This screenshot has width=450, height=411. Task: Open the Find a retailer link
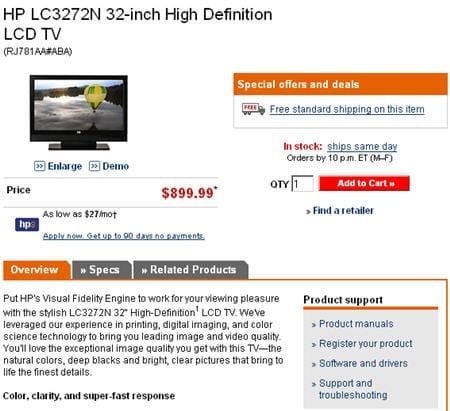(343, 211)
